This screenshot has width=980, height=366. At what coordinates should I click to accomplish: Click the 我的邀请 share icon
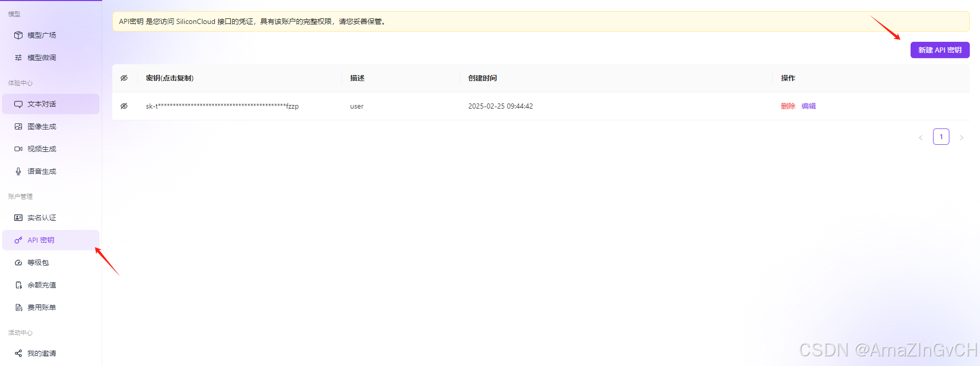pos(18,353)
